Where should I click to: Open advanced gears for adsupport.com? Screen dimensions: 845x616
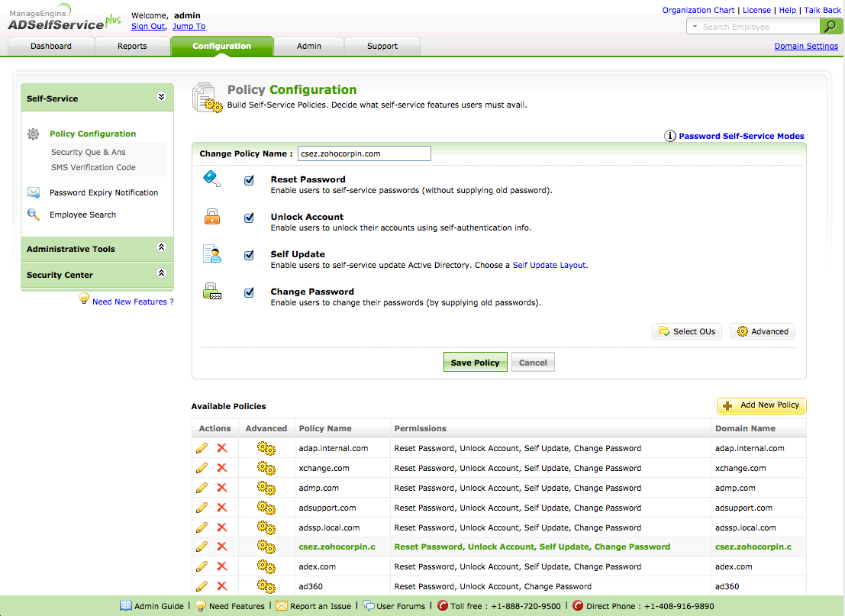pos(266,508)
